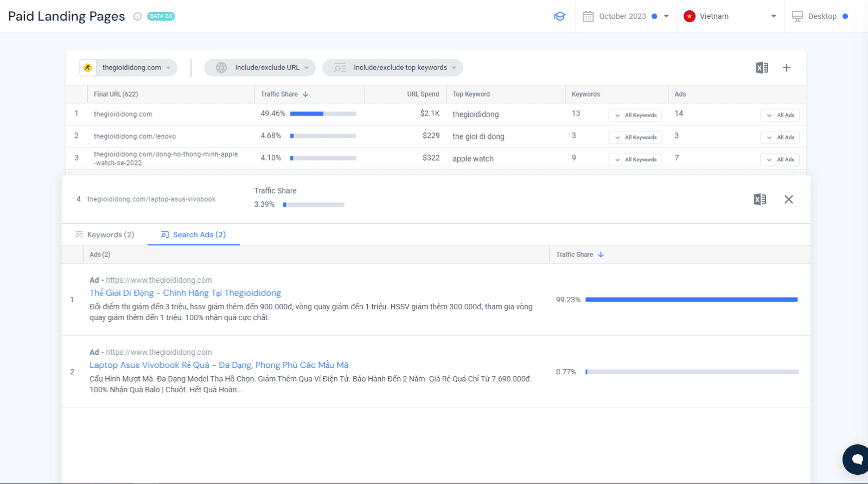Click the 99.23% ad traffic share bar
868x484 pixels.
(x=692, y=300)
